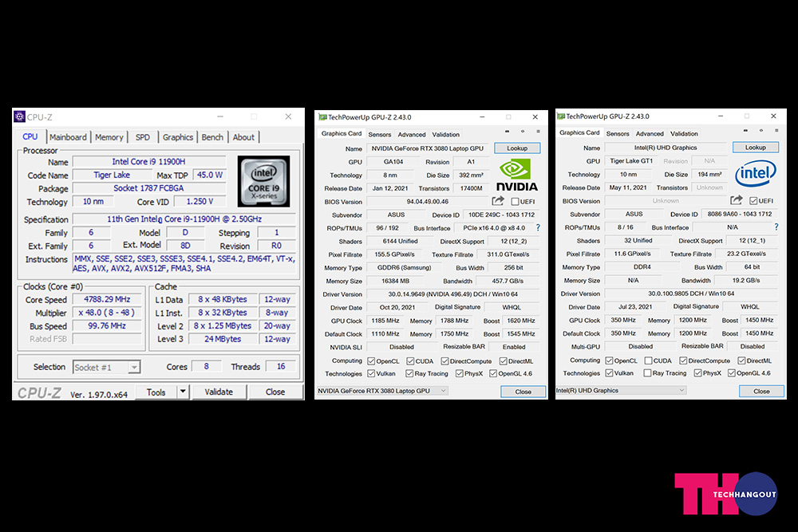798x532 pixels.
Task: Switch to the Mainboard tab in CPU-Z
Action: pyautogui.click(x=68, y=137)
